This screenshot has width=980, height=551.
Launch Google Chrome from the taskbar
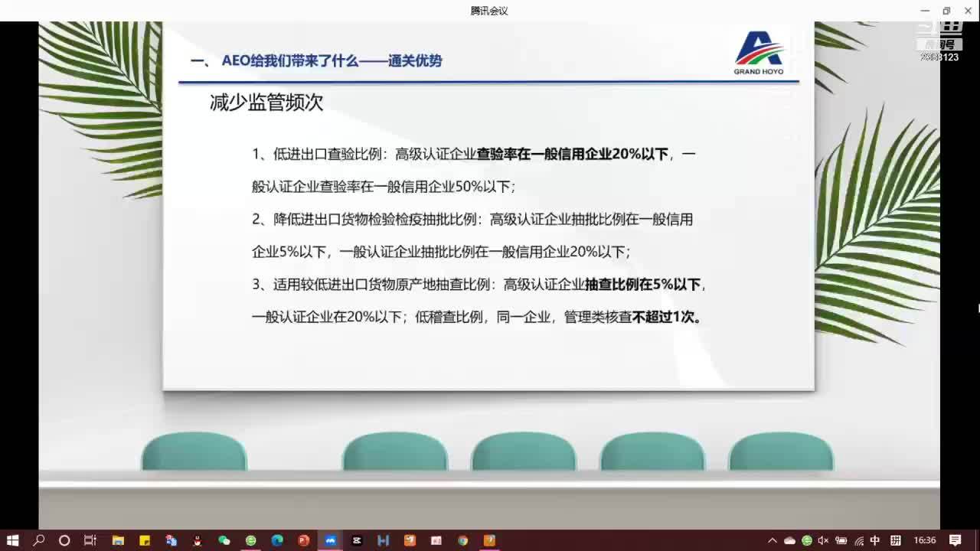(462, 540)
